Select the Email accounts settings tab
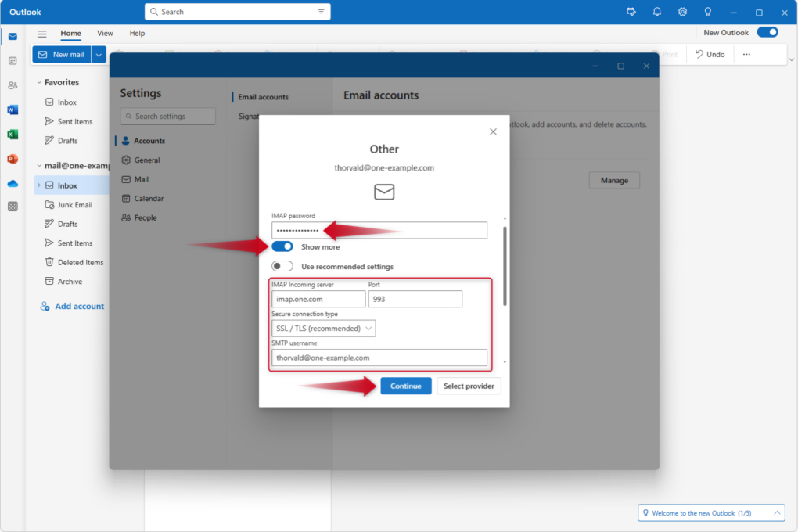This screenshot has height=532, width=798. (x=262, y=97)
